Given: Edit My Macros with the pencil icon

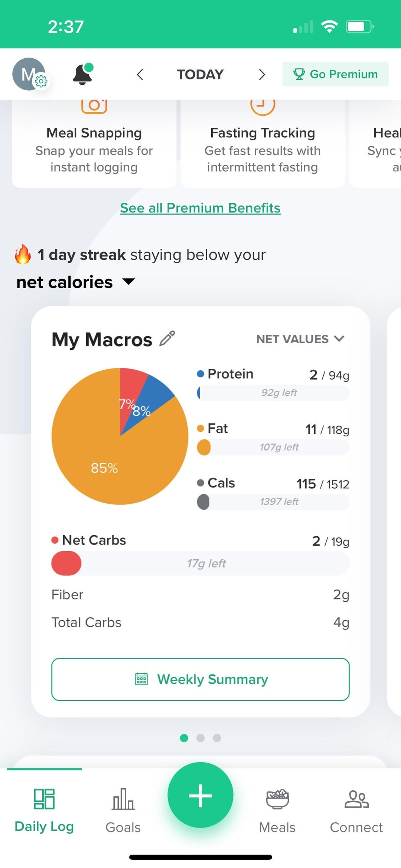Looking at the screenshot, I should point(167,338).
